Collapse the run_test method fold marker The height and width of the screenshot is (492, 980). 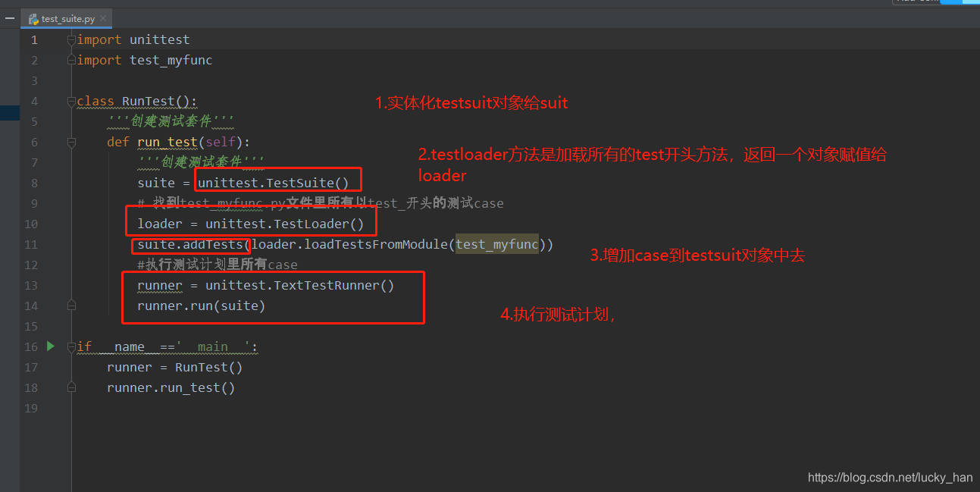[71, 142]
